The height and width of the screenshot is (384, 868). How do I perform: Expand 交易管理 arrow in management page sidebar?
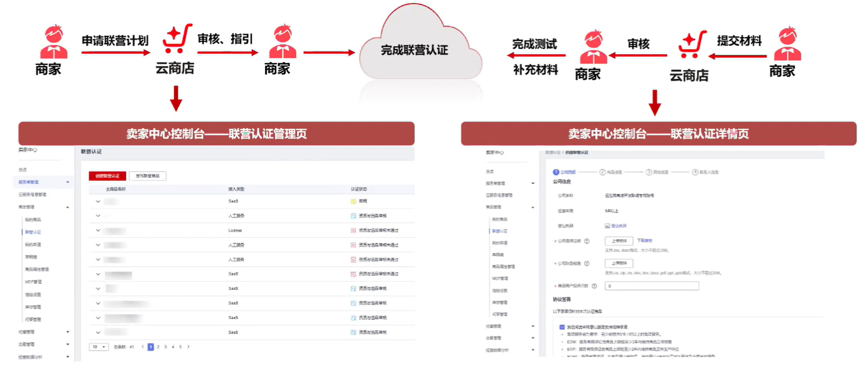tap(68, 344)
